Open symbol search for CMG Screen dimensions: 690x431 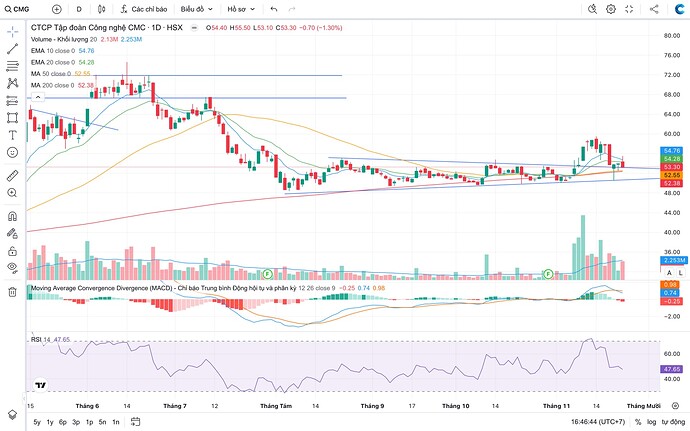pos(17,9)
